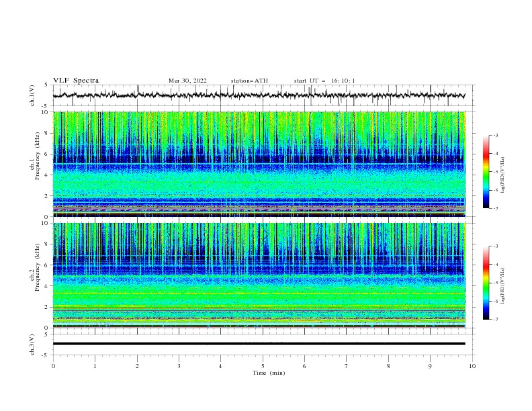Viewport: 532px width, 411px height.
Task: Click the "Time (min)" x-axis label
Action: pos(269,373)
